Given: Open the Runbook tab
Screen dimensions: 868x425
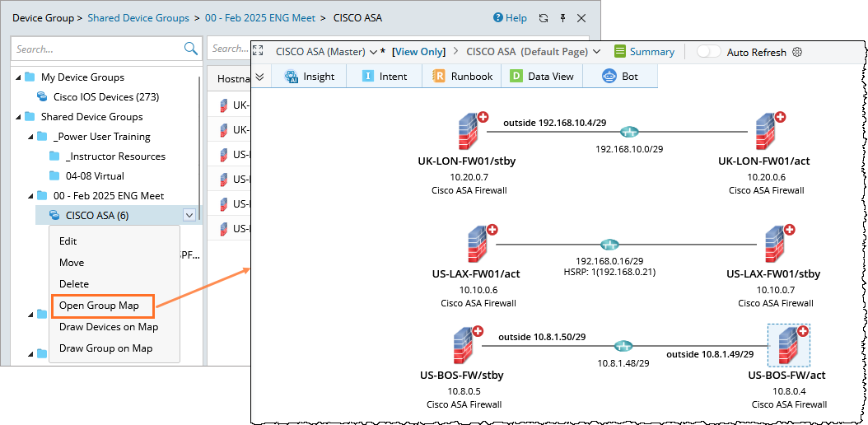Looking at the screenshot, I should tap(462, 77).
